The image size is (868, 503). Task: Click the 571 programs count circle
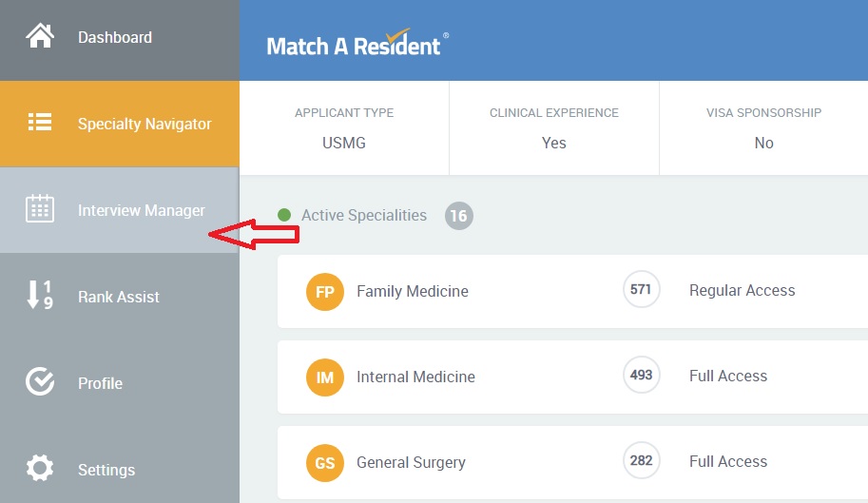point(641,289)
